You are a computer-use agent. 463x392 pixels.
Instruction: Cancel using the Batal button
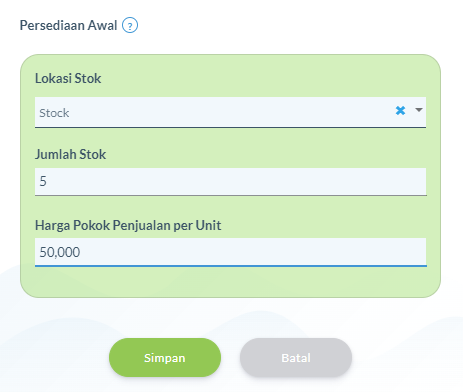tap(296, 358)
